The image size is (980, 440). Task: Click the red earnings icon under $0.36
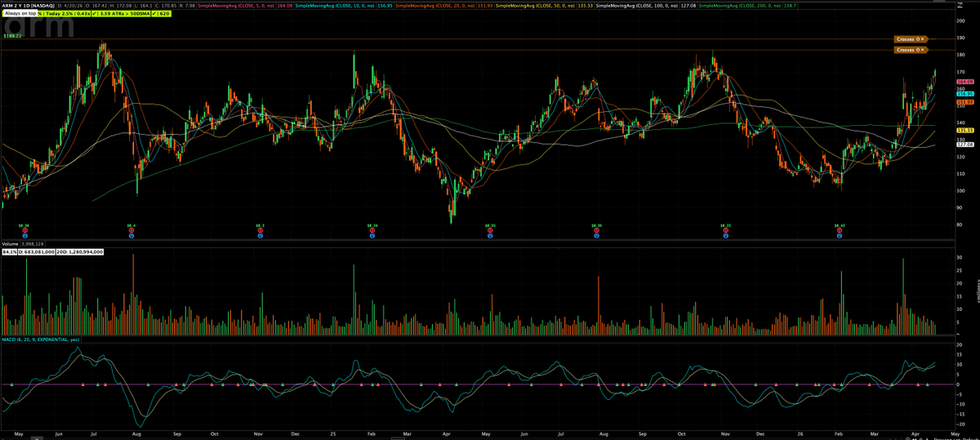coord(24,230)
